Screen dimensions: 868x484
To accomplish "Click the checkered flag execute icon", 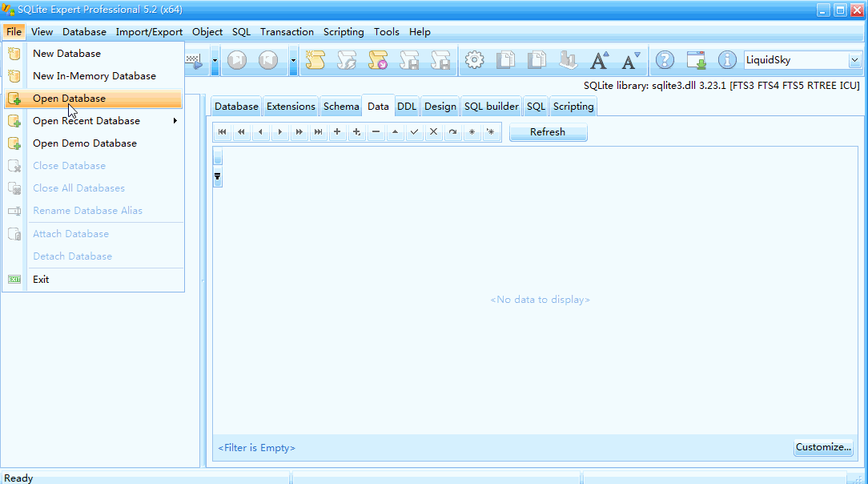I will [x=195, y=60].
